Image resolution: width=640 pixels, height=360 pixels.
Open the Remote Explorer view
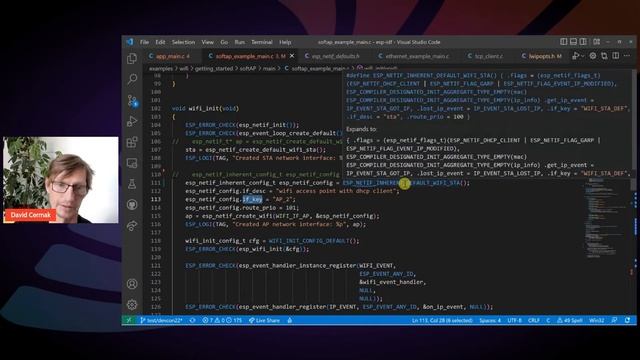pos(132,163)
